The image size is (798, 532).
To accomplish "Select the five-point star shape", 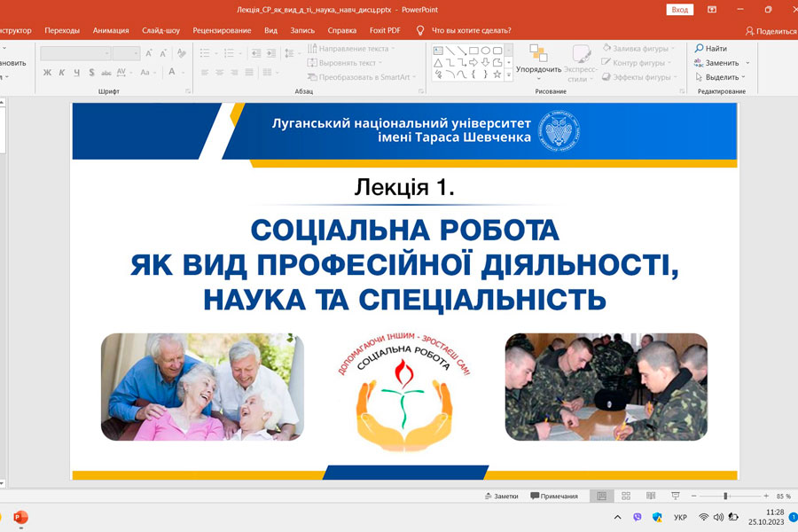I will [497, 74].
